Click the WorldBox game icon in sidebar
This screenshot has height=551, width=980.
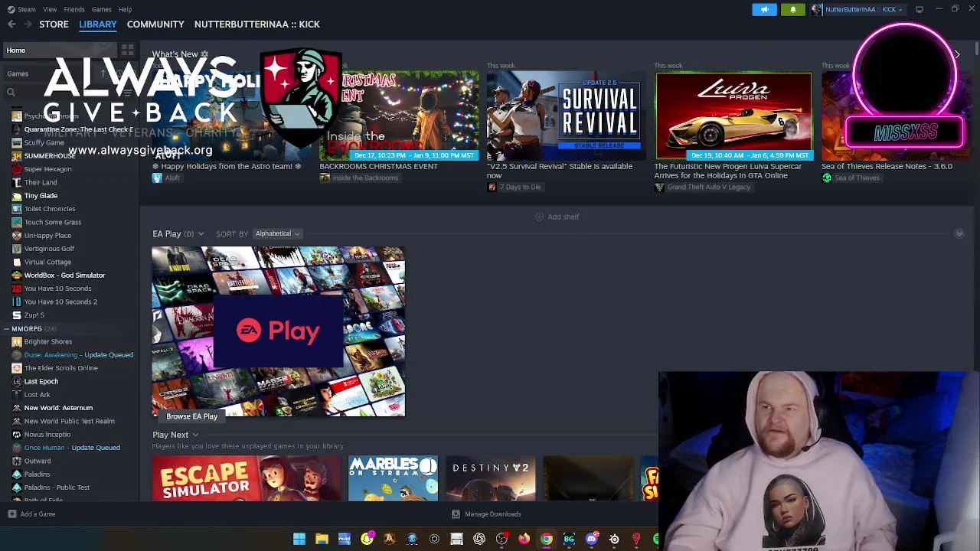pos(17,275)
